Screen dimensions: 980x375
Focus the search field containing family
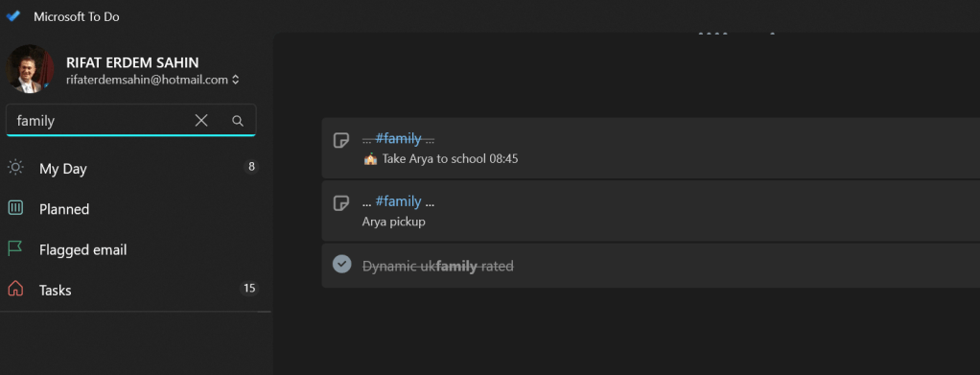click(x=130, y=120)
